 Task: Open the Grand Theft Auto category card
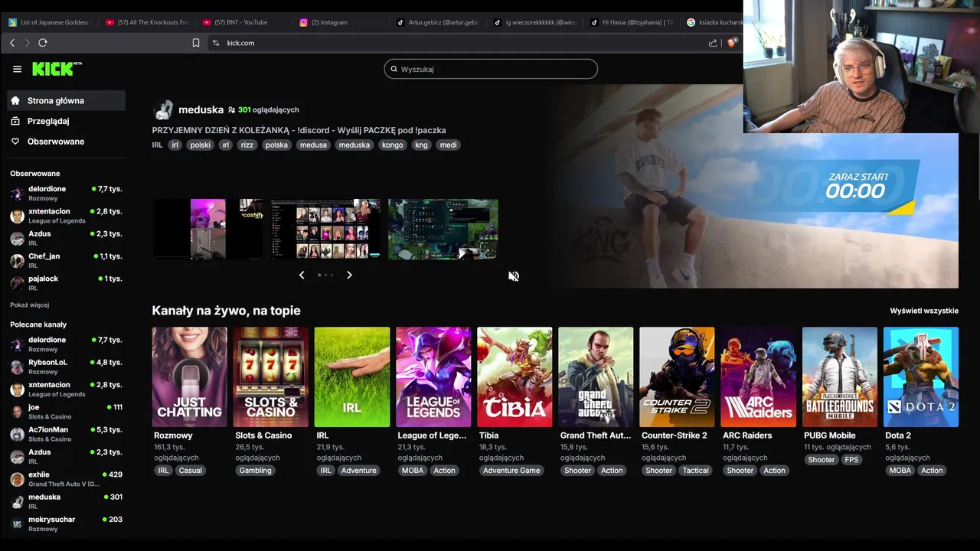coord(596,377)
